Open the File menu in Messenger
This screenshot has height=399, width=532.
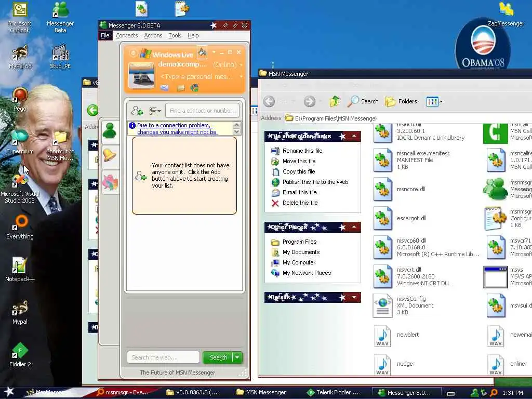pyautogui.click(x=105, y=35)
